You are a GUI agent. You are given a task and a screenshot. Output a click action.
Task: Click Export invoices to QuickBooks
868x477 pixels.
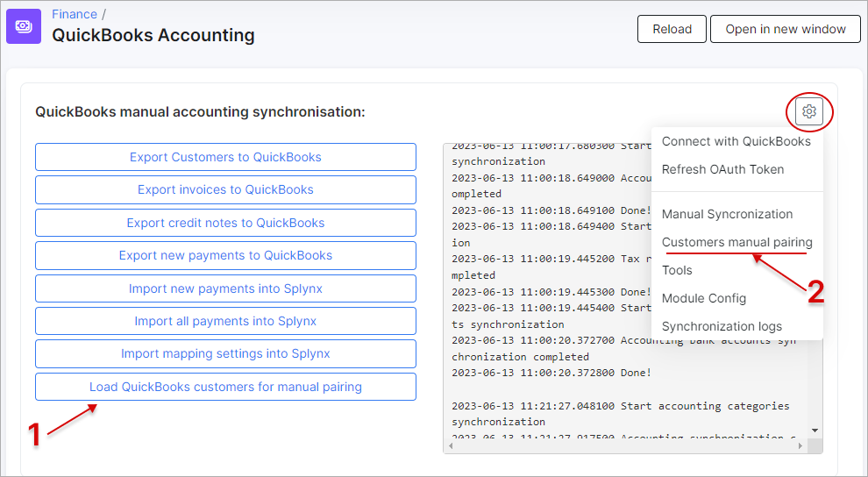click(225, 189)
